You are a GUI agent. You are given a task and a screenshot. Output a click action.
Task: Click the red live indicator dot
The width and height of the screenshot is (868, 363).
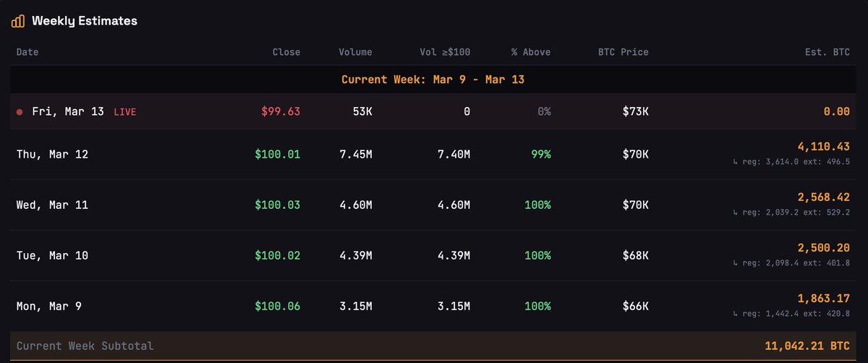20,112
